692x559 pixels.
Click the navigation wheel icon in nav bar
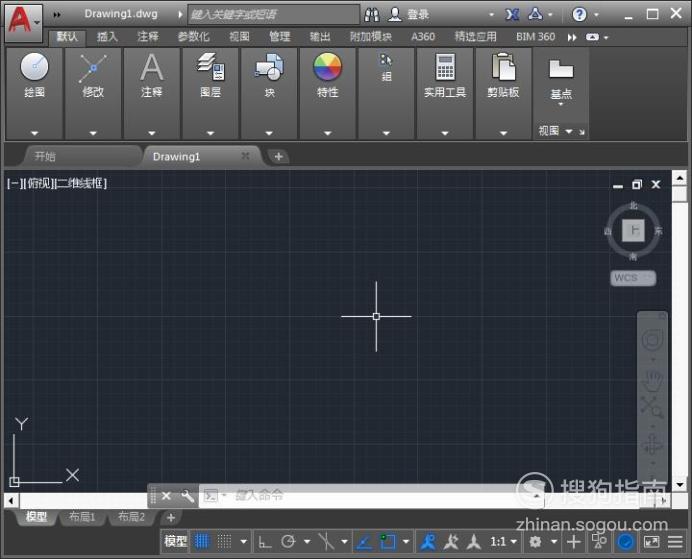coord(652,340)
